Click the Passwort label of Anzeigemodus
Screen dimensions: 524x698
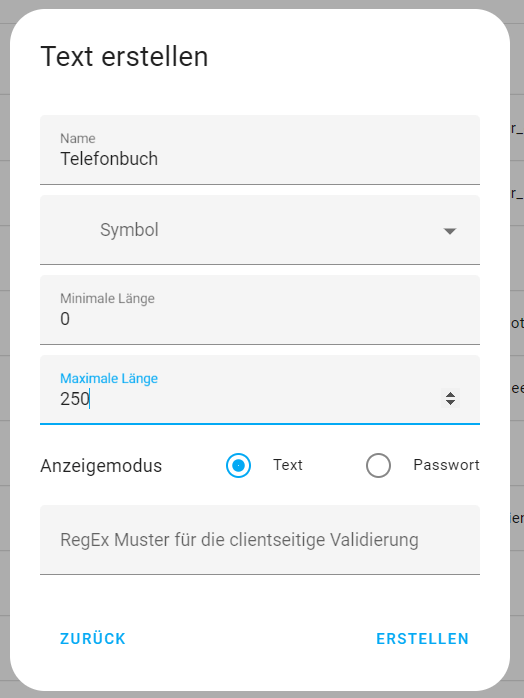tap(446, 465)
